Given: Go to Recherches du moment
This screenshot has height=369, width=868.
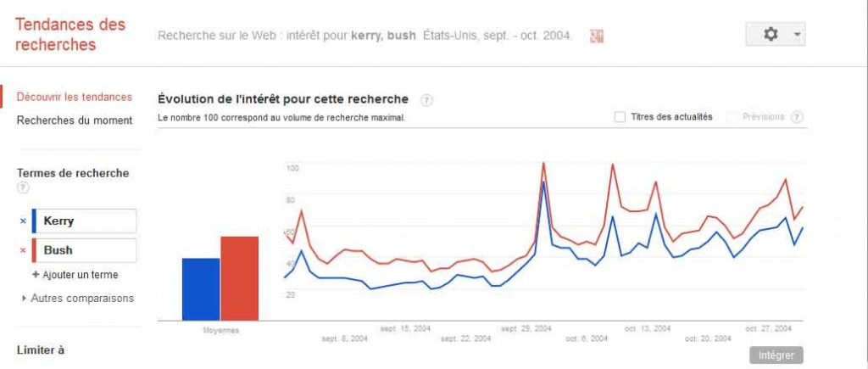Looking at the screenshot, I should 75,120.
